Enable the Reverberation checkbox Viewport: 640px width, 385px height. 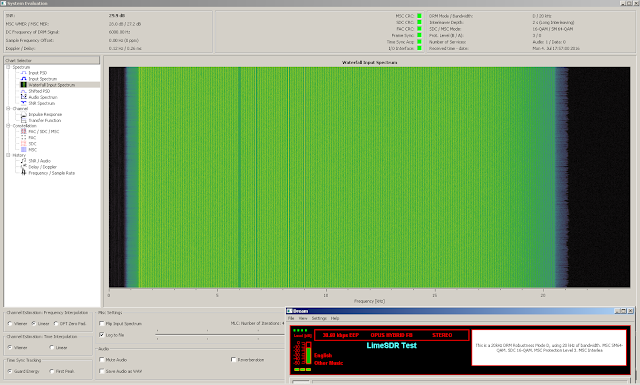(233, 360)
